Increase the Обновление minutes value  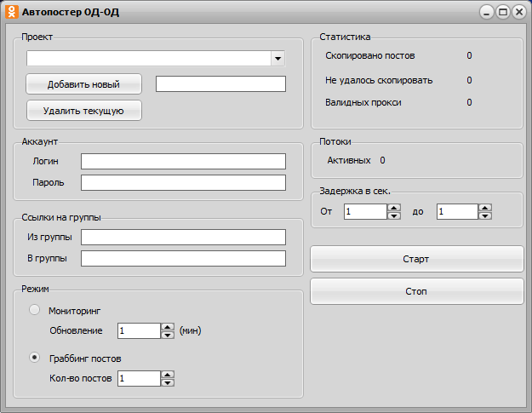click(168, 327)
